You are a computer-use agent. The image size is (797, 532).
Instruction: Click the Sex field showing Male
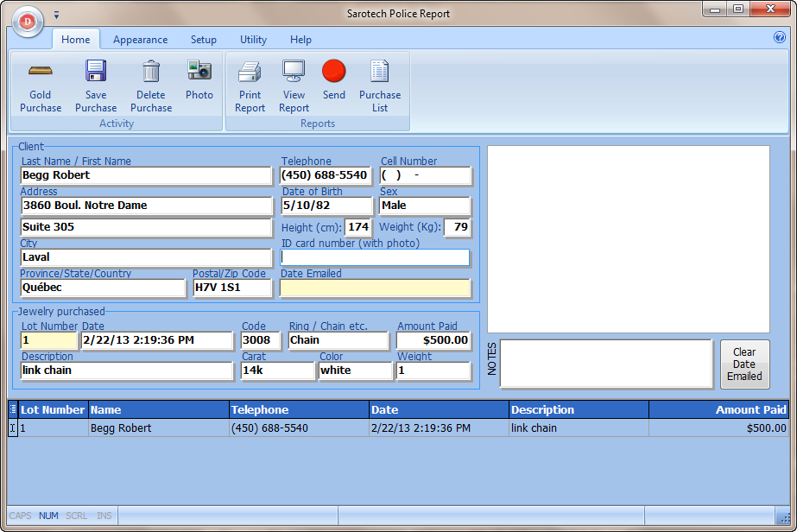point(425,206)
